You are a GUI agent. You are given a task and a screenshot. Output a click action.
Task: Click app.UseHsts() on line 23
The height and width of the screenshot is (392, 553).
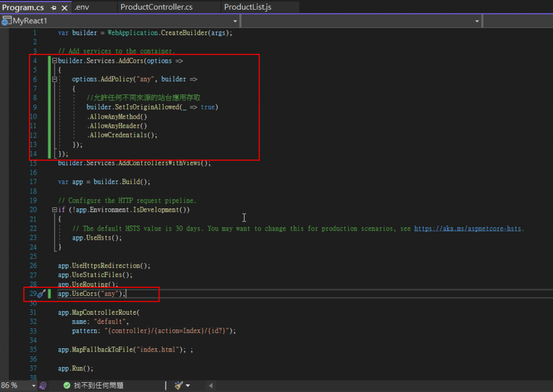[x=97, y=238]
